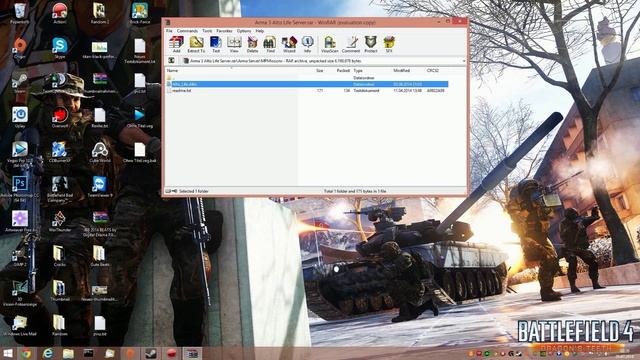Click the TeamViewer 9 desktop icon
Screen dimensions: 640x360
coord(100,187)
